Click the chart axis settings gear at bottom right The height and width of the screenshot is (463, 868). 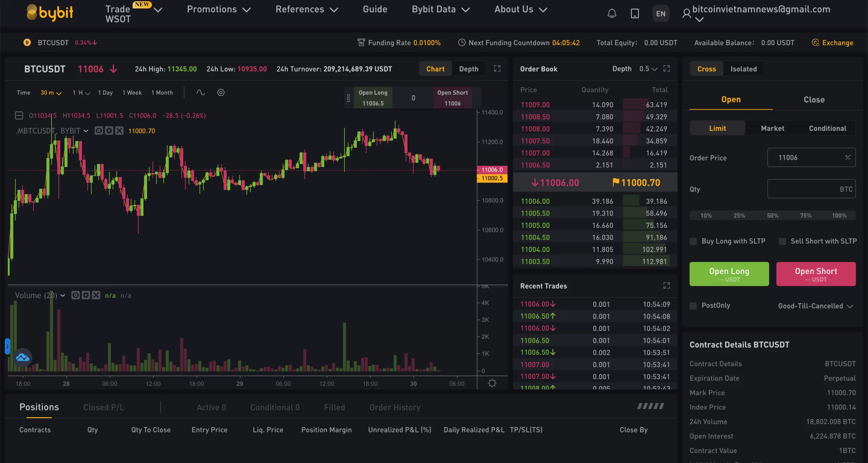(x=492, y=383)
